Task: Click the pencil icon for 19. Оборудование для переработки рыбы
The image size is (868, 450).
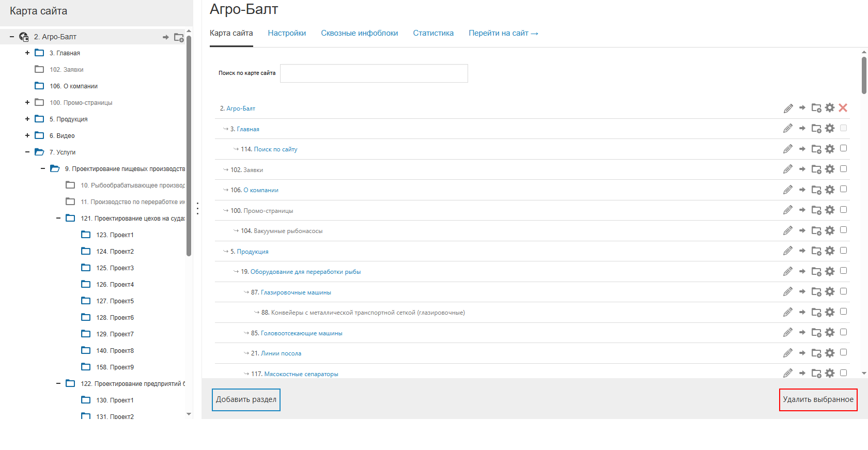Action: tap(788, 271)
